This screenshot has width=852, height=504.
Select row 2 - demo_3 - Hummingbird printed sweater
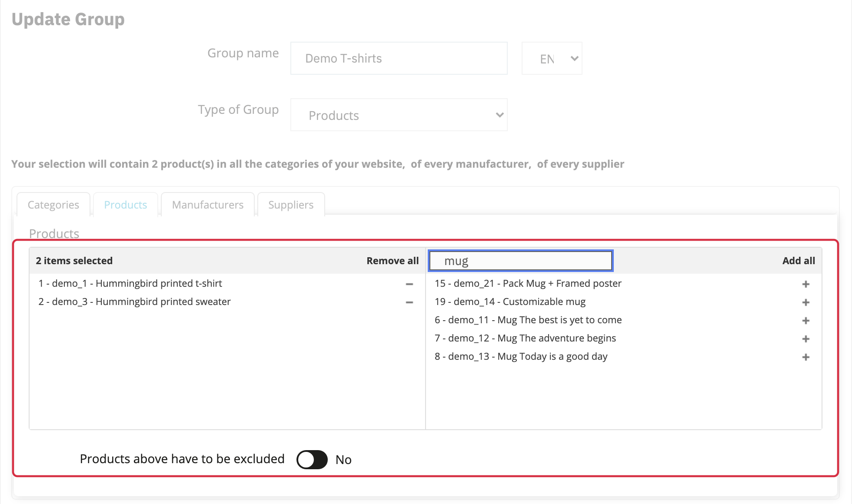(227, 302)
